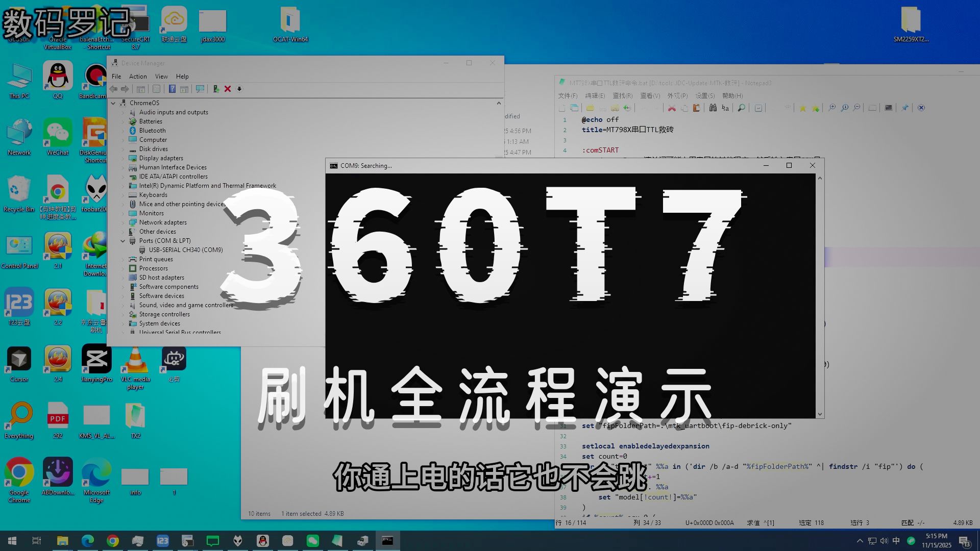This screenshot has width=980, height=551.
Task: Click scroll-up arrow in COM9 console window
Action: click(x=820, y=178)
